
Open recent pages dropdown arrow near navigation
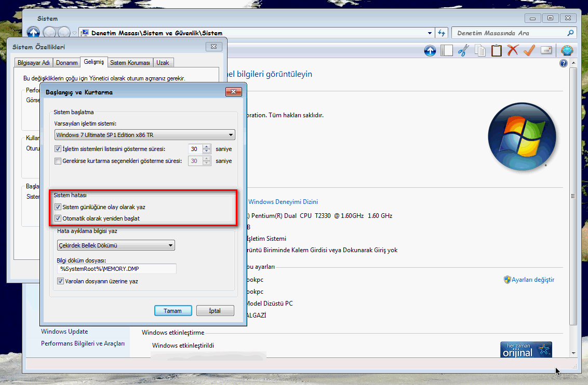pyautogui.click(x=74, y=33)
